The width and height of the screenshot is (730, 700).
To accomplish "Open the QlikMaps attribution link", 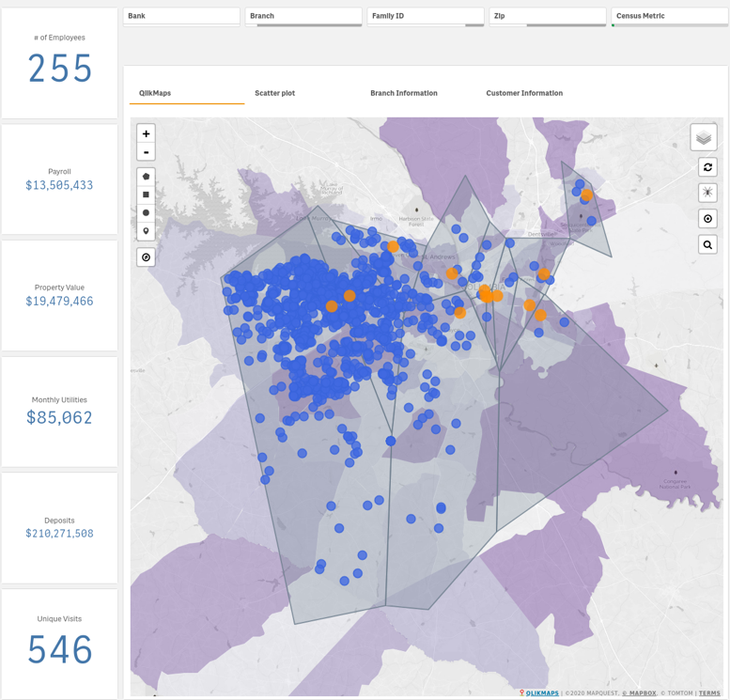I will pos(542,693).
